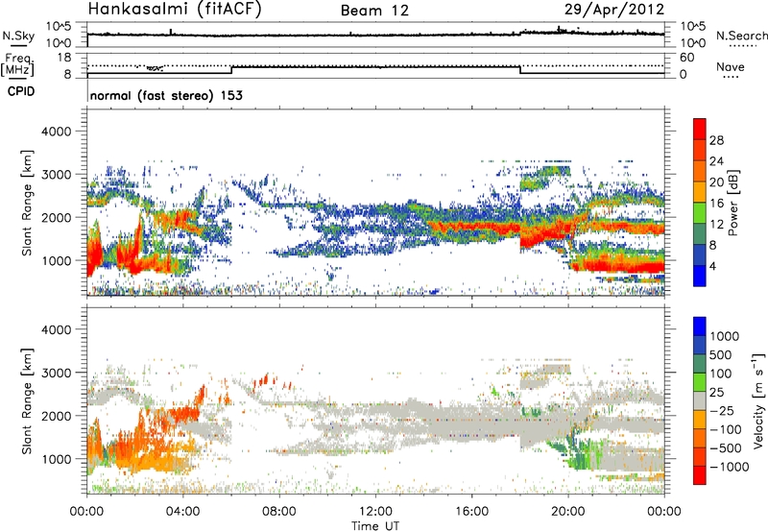
Task: Click the '20' label on power colorbar
Action: tap(716, 182)
